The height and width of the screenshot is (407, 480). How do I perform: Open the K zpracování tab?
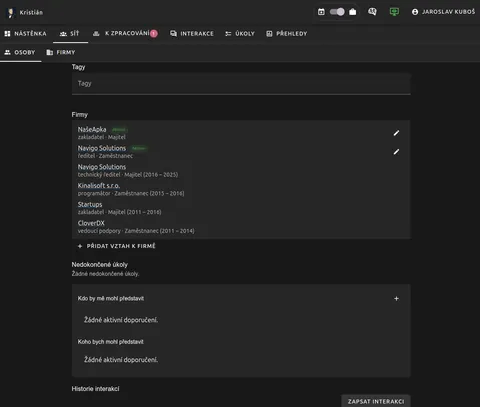[x=125, y=34]
